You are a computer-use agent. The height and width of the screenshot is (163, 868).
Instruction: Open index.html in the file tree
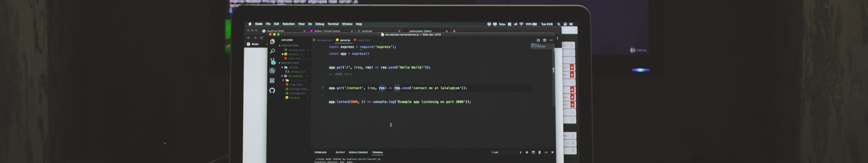pos(296,85)
